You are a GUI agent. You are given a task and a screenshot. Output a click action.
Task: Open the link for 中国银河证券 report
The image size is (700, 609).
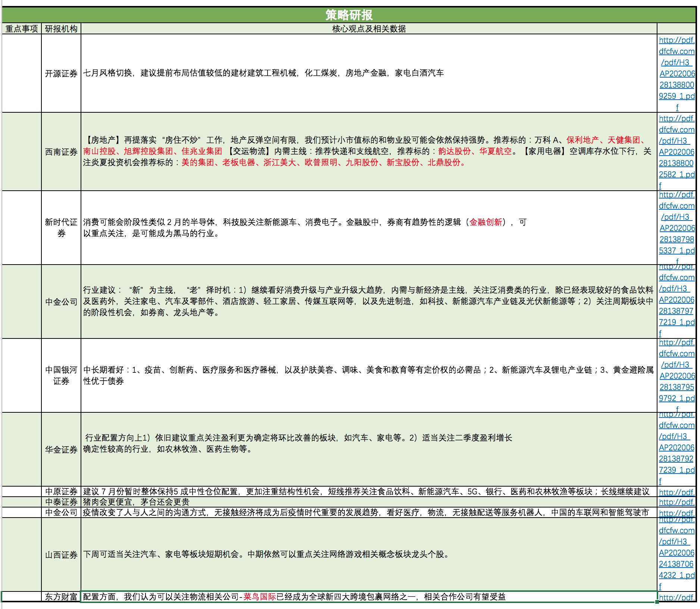tap(676, 376)
